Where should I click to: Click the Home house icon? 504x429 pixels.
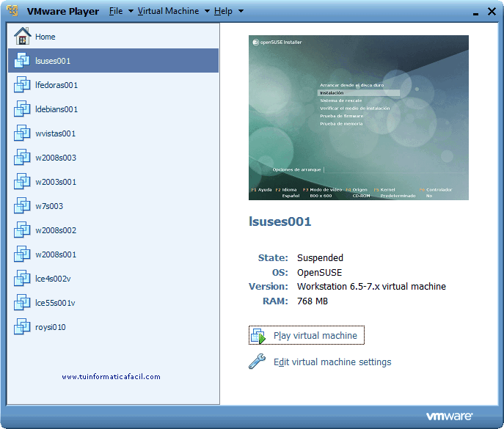coord(22,37)
